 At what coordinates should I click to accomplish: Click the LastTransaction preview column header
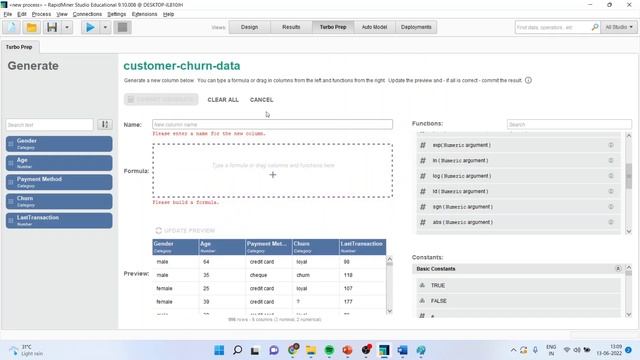[x=362, y=247]
